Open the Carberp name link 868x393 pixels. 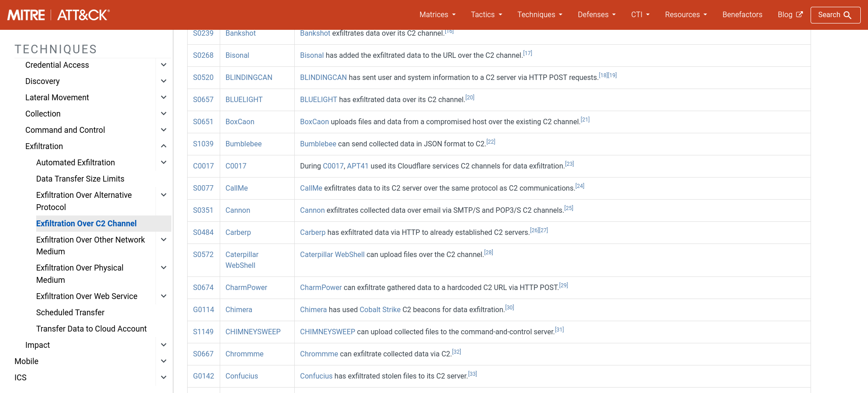(x=238, y=233)
